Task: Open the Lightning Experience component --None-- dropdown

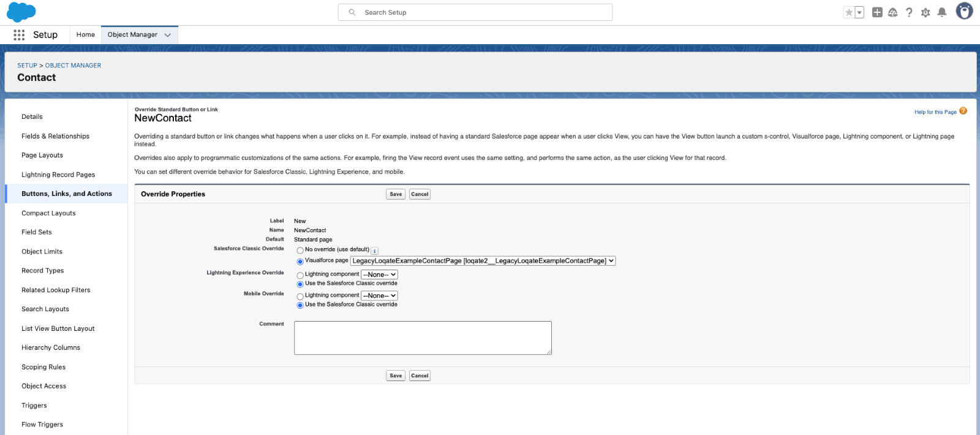Action: pos(380,274)
